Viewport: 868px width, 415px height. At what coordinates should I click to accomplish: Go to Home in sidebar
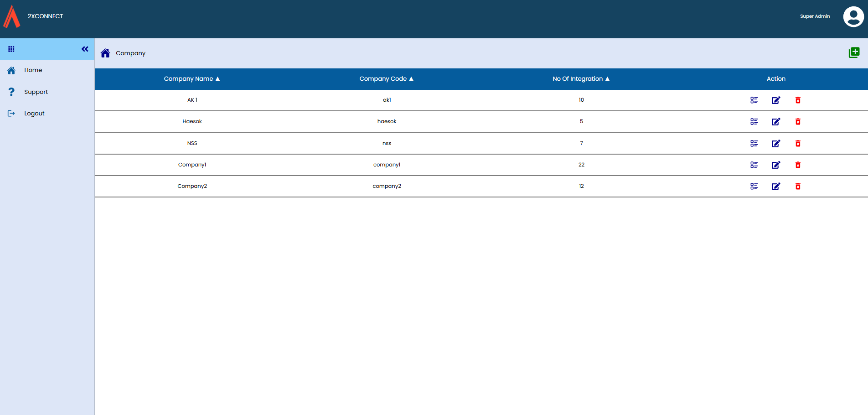tap(33, 70)
